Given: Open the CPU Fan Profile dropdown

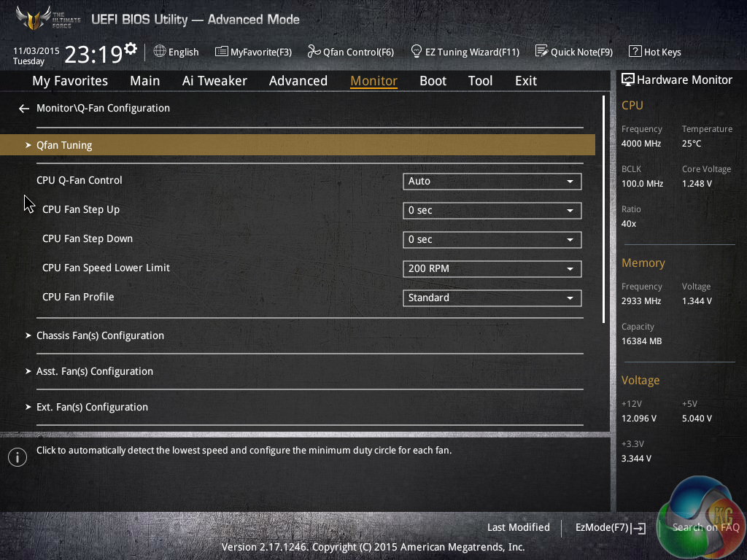Looking at the screenshot, I should coord(492,298).
